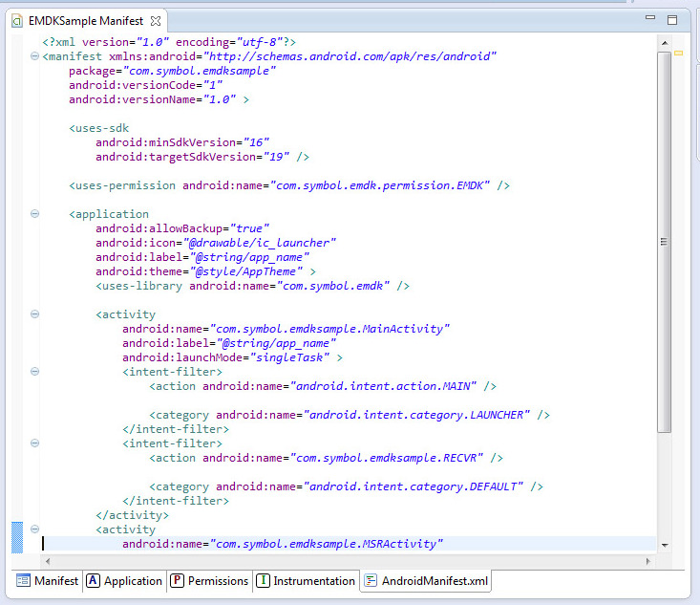The image size is (700, 605).
Task: Collapse the application element fold
Action: (x=34, y=214)
